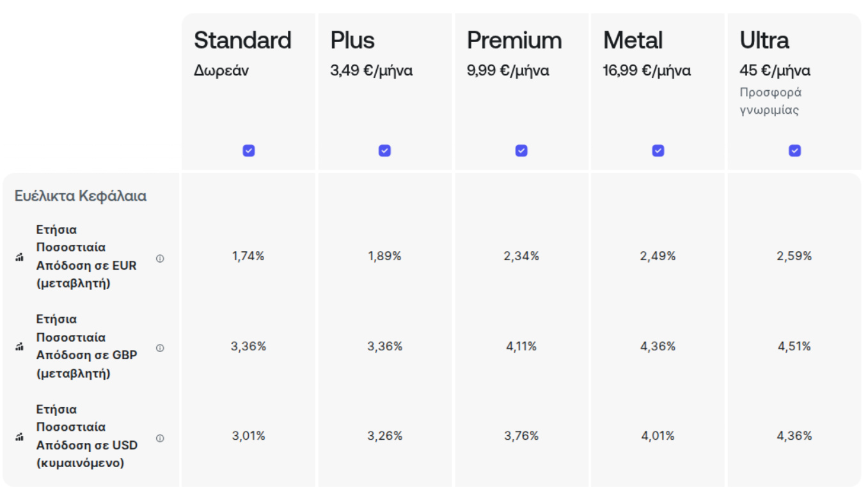Screen dimensions: 868x487
Task: Click the Ετήσια Ποσοστιαία Απόδοση σε USD label
Action: 87,436
